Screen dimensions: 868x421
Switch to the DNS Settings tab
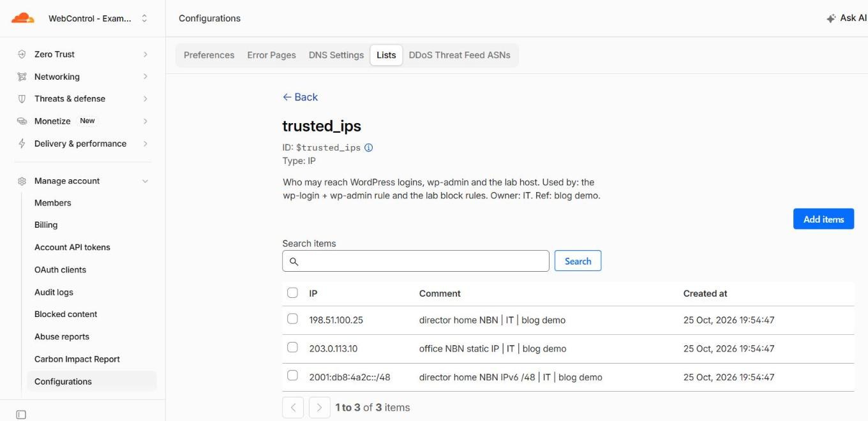coord(336,55)
